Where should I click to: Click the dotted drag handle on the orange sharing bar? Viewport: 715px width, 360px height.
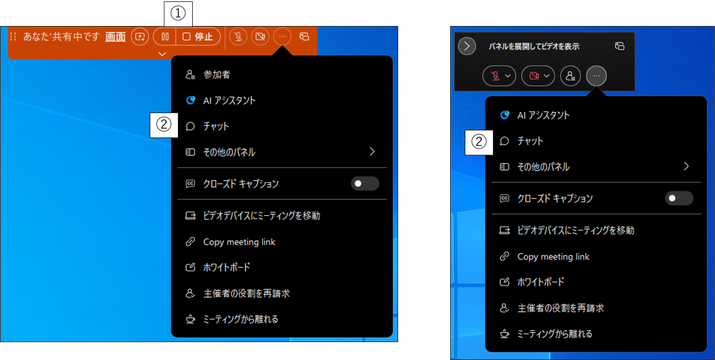[x=13, y=37]
